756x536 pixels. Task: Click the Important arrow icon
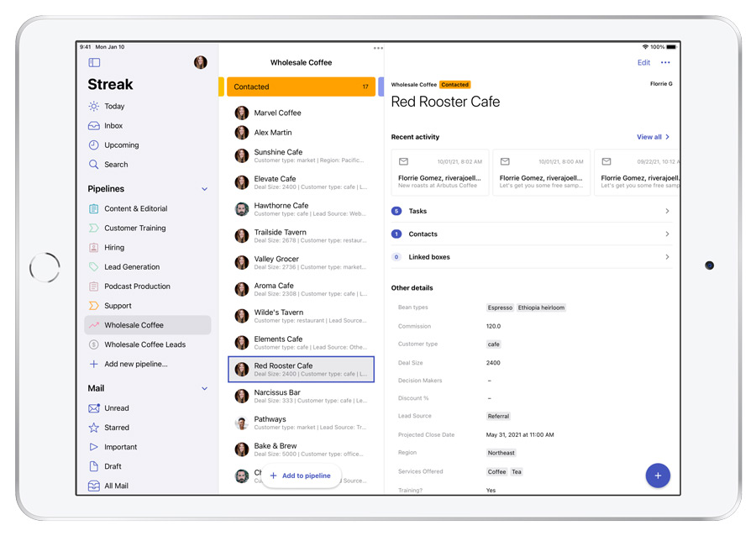(93, 447)
